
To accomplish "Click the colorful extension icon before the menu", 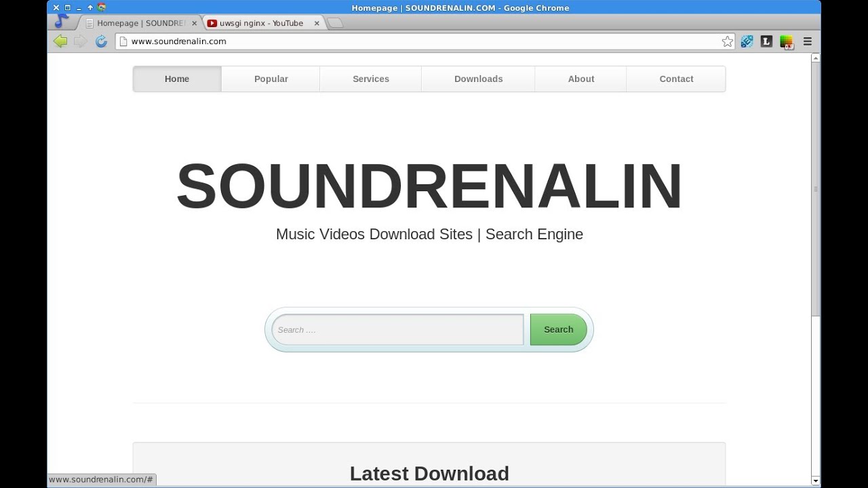I will point(787,42).
